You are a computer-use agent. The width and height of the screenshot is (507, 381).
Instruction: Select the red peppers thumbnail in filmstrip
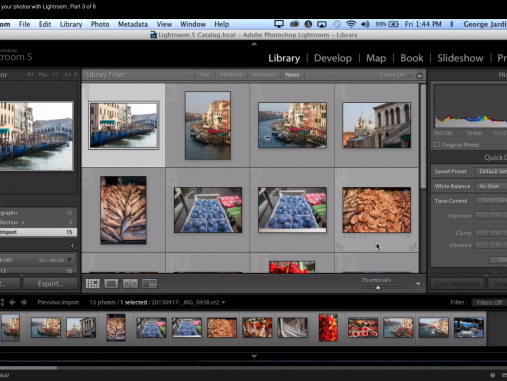[x=328, y=328]
